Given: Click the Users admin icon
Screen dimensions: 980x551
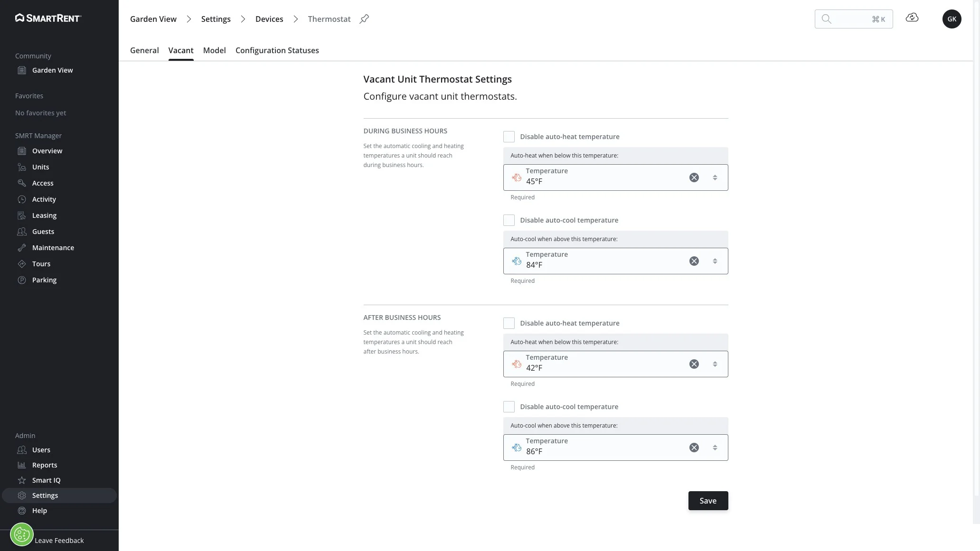Looking at the screenshot, I should (22, 450).
